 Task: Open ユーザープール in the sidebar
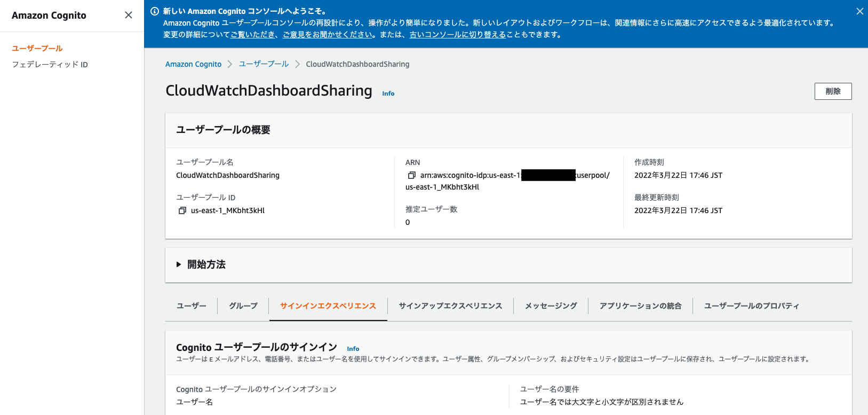[x=37, y=48]
